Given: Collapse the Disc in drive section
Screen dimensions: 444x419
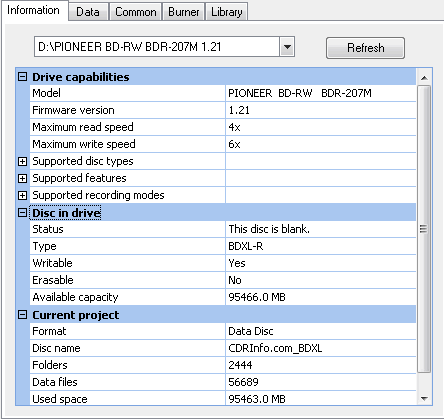Looking at the screenshot, I should coord(22,212).
